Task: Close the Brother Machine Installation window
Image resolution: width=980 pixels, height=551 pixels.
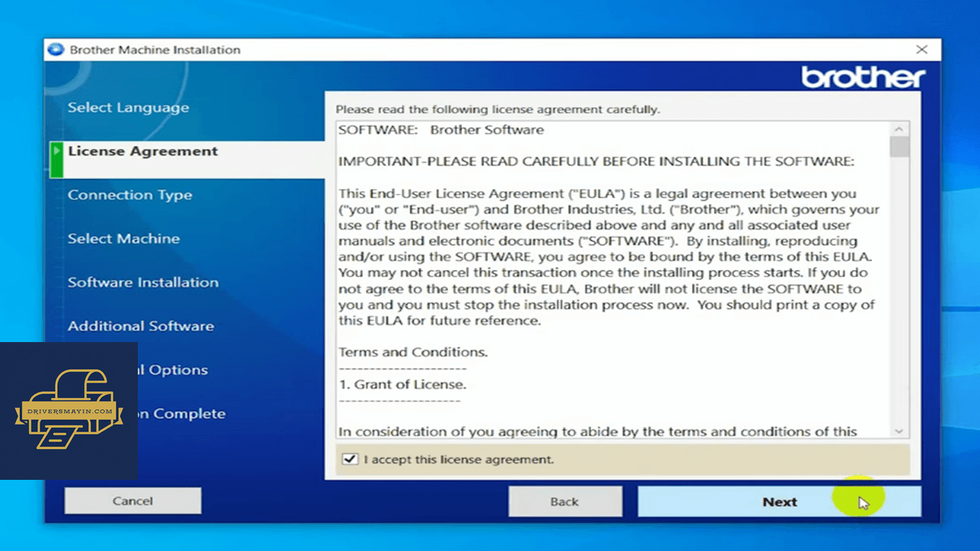Action: [922, 50]
